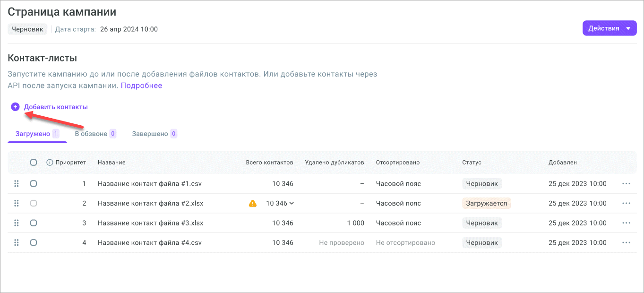Screen dimensions: 644x293
Task: Grab the drag handle of file #1.csv
Action: click(17, 184)
